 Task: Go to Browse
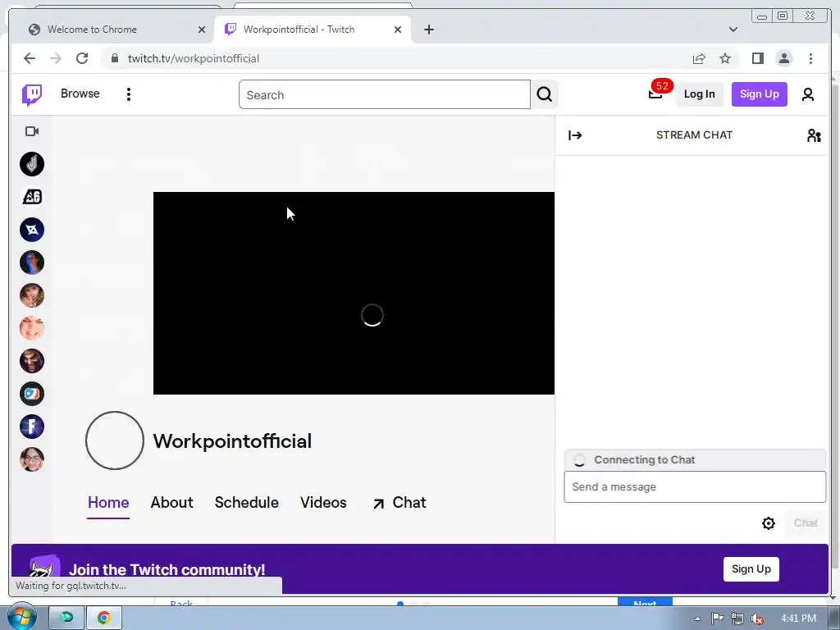coord(80,94)
